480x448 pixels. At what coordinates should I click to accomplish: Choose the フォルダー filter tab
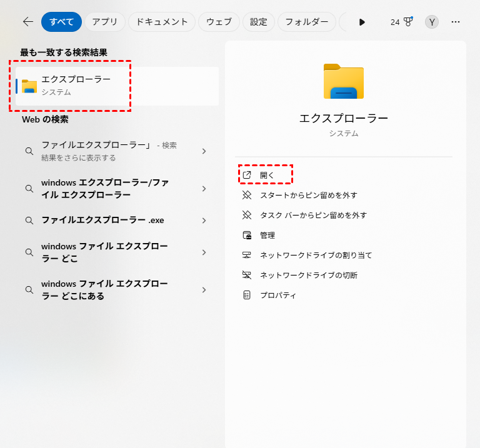click(306, 22)
